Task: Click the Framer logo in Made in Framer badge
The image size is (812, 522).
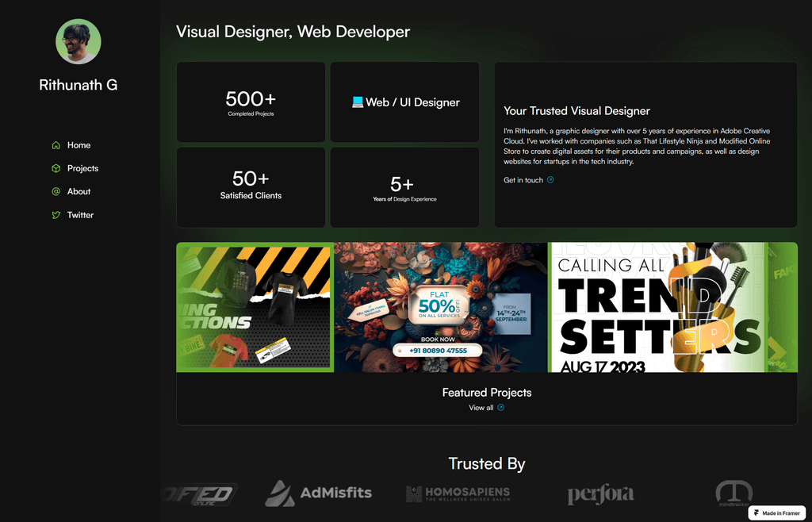Action: pyautogui.click(x=756, y=513)
